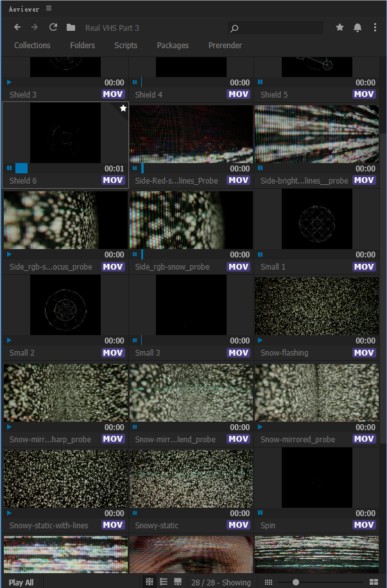Pause the Small 3 clip
The image size is (387, 588).
[135, 340]
